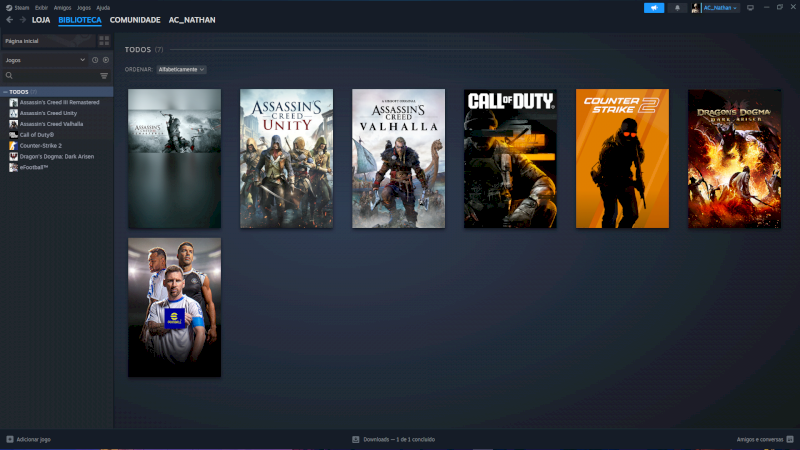Toggle the collections grid view icon

click(x=104, y=41)
